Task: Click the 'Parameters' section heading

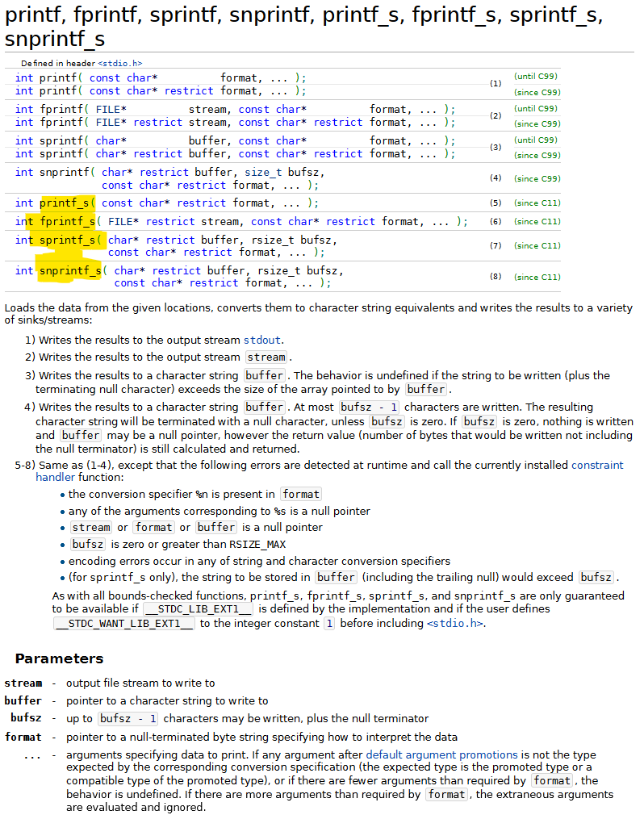Action: [x=59, y=658]
